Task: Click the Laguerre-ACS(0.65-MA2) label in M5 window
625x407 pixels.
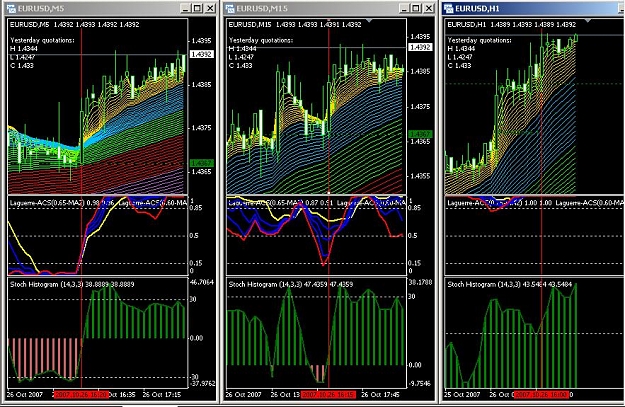Action: (x=47, y=203)
